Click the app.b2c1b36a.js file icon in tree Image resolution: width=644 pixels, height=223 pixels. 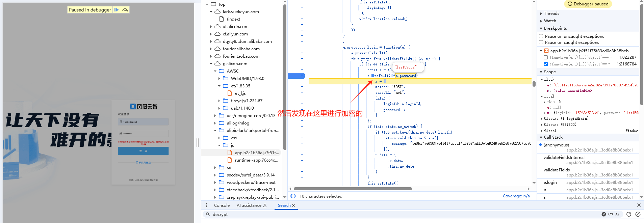230,152
